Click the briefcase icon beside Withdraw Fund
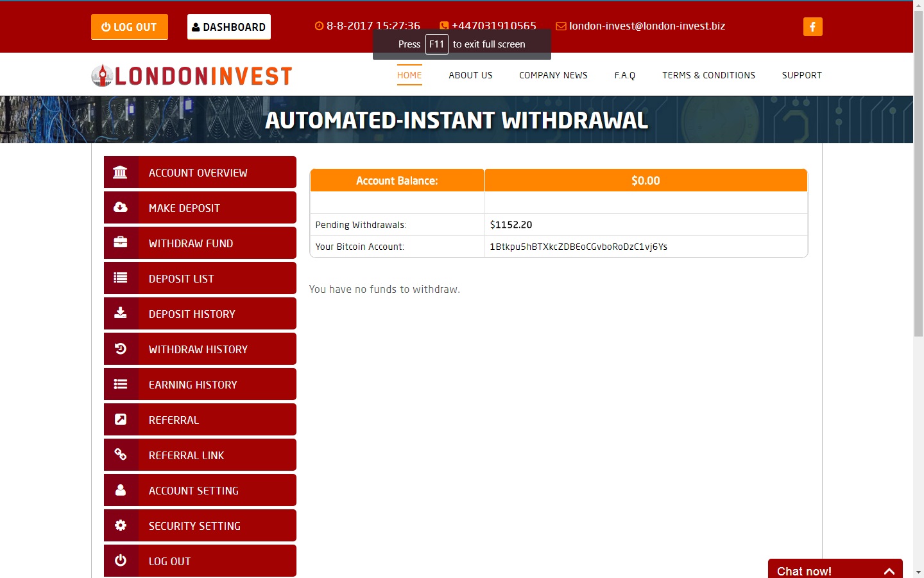This screenshot has height=578, width=924. point(120,242)
